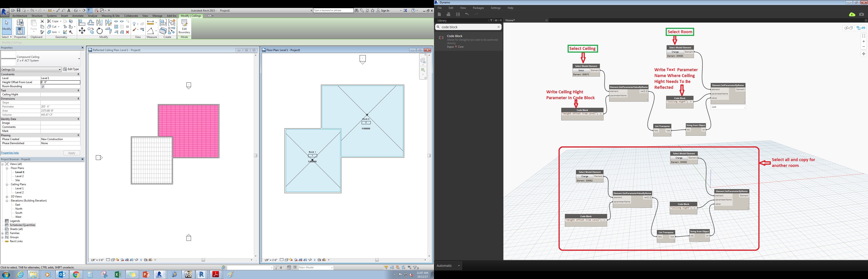The image size is (868, 279).
Task: Click the Edit Boundary ribbon tool
Action: pos(184,27)
